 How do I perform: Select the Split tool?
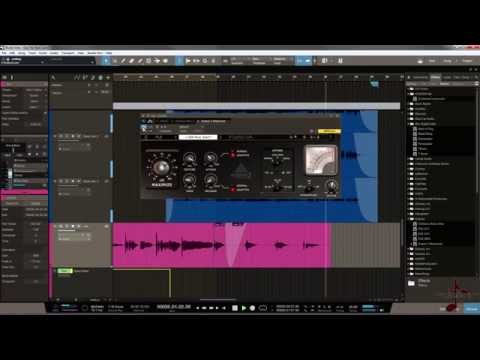click(123, 61)
